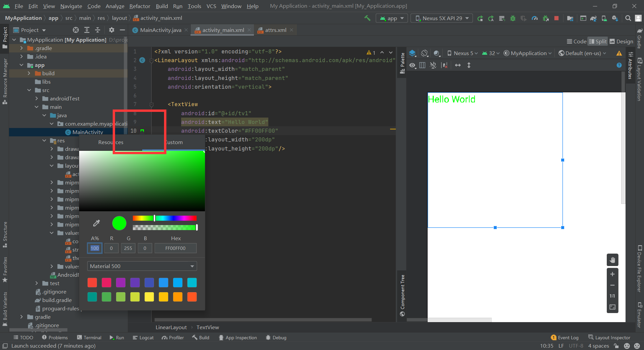This screenshot has width=644, height=350.
Task: Stop the running app with the red square
Action: (x=556, y=18)
